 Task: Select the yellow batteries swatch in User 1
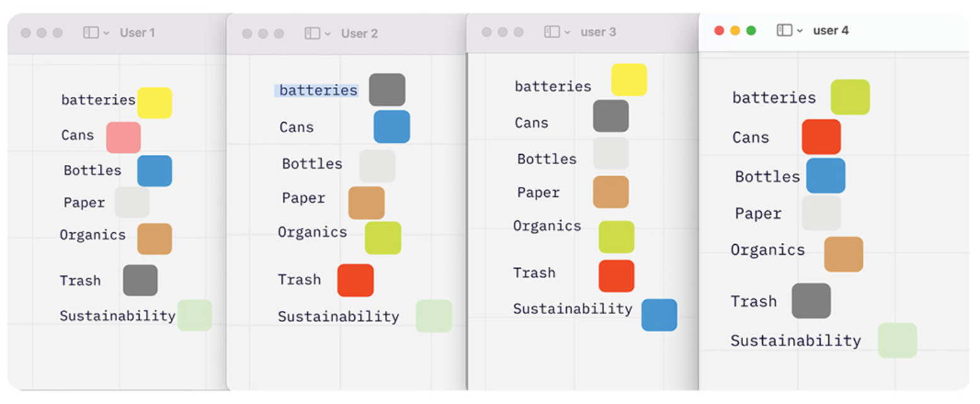click(154, 103)
